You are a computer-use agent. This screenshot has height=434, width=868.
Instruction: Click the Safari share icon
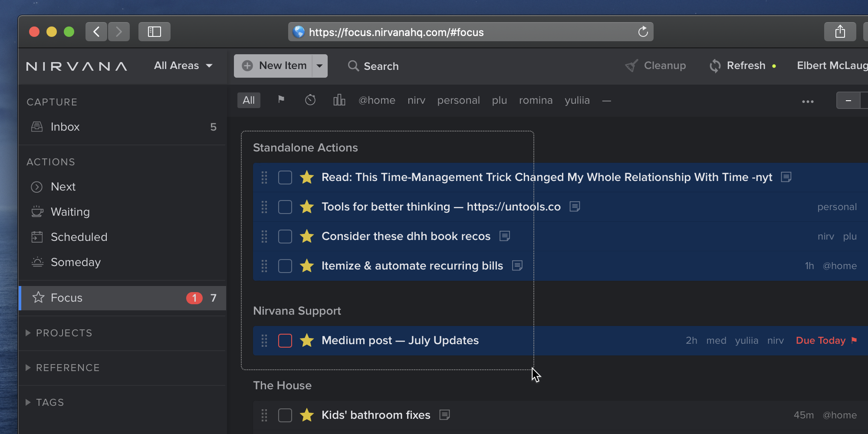click(x=840, y=32)
